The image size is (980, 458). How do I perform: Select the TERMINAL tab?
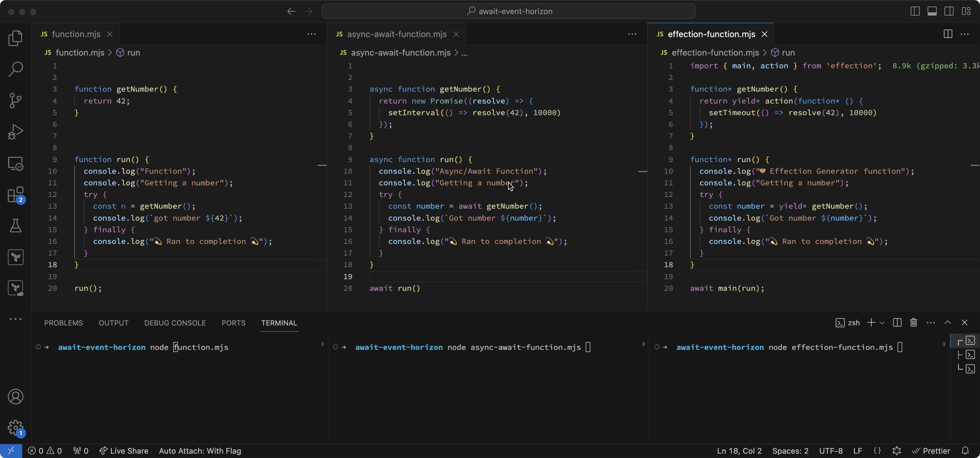point(279,322)
